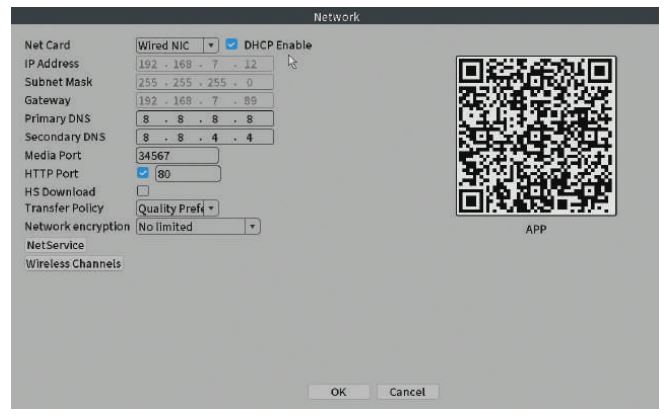Click the IP Address field
Image resolution: width=664 pixels, height=416 pixels.
pos(204,63)
